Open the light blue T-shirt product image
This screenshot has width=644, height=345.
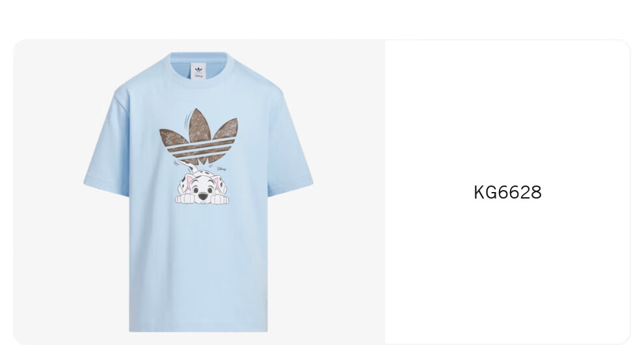[199, 191]
